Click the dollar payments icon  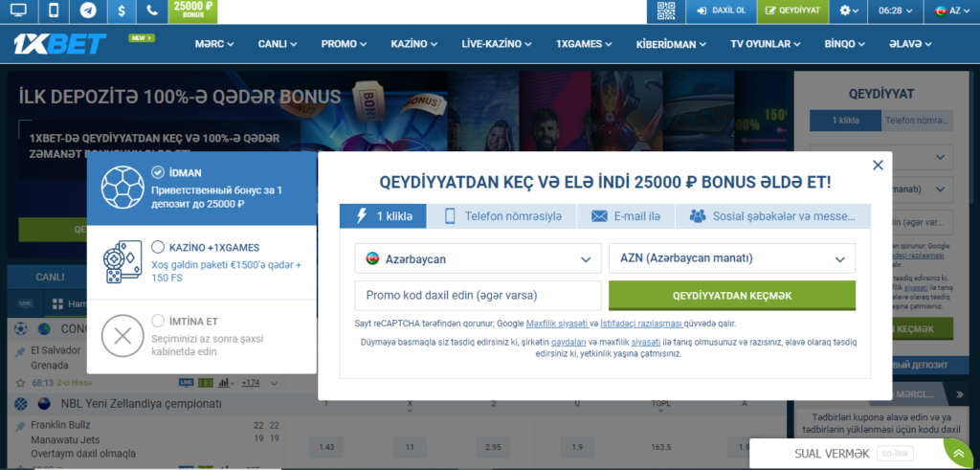(122, 11)
